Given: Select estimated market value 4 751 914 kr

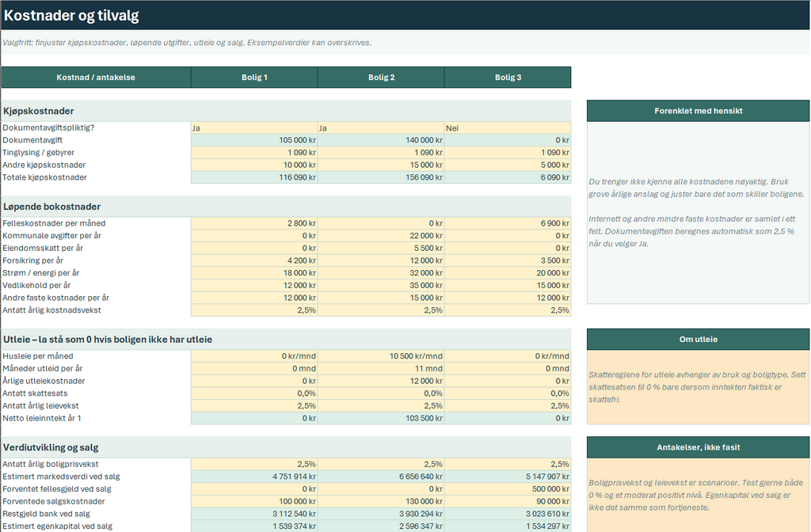Looking at the screenshot, I should point(254,477).
